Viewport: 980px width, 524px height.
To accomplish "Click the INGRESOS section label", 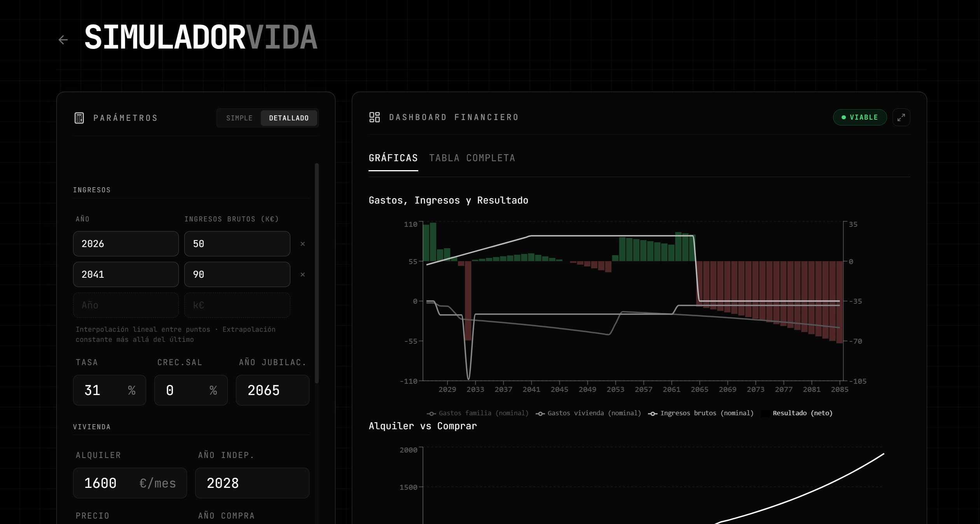I will tap(92, 190).
